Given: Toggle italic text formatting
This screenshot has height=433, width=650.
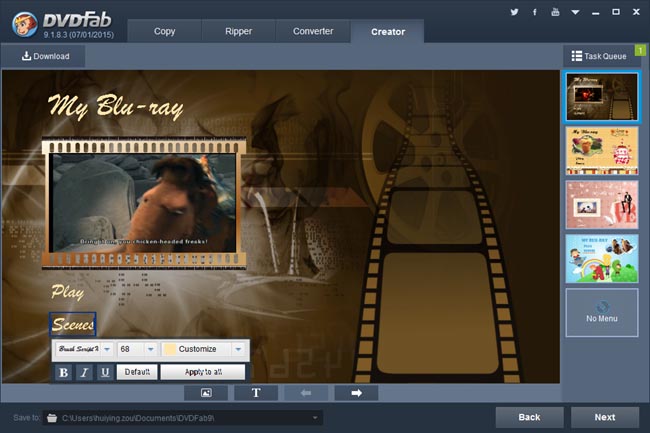Looking at the screenshot, I should pos(84,372).
